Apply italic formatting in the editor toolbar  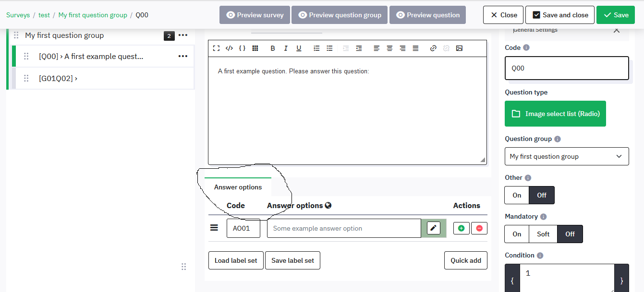point(286,48)
